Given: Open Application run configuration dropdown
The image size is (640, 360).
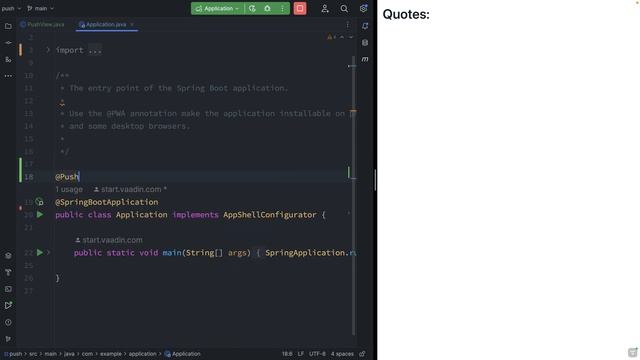Looking at the screenshot, I should [217, 9].
